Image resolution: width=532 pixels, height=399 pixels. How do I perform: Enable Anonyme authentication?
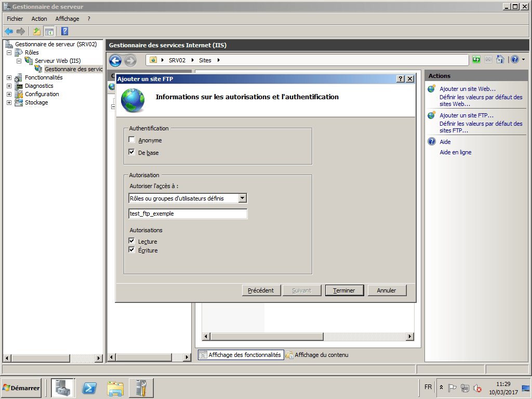(x=132, y=140)
